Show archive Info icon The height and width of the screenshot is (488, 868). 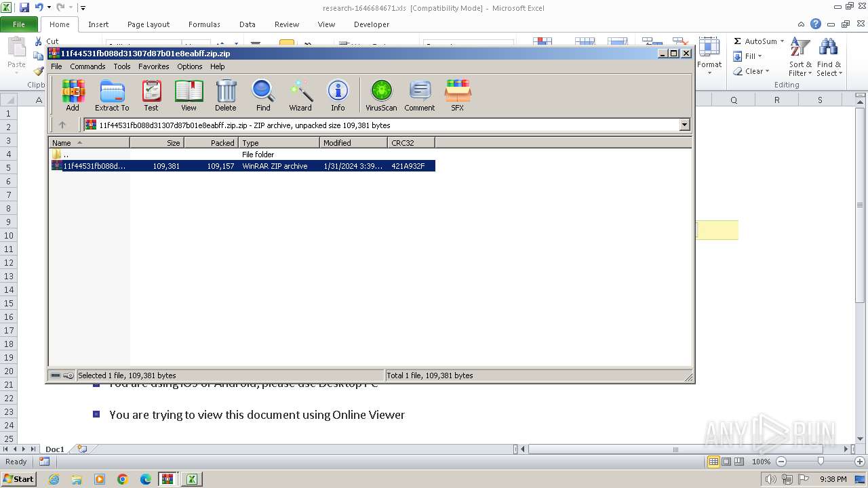point(338,95)
